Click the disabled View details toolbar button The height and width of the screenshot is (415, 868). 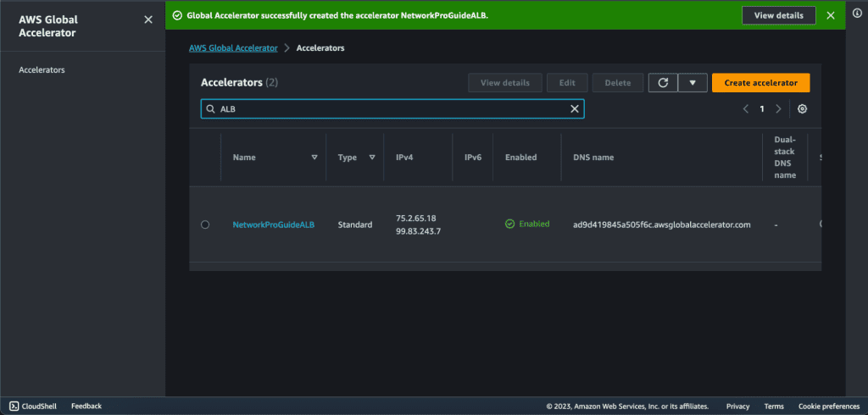(x=505, y=83)
